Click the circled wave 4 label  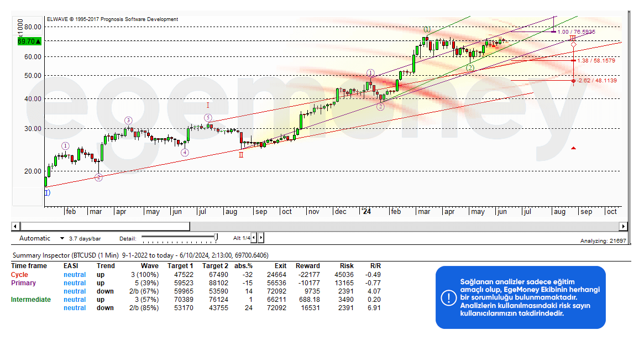(185, 153)
